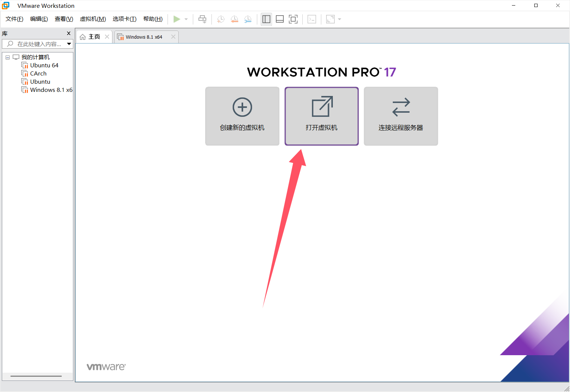Click the computer icon beside 我的计算机
Screen dimensions: 570x392
click(16, 57)
